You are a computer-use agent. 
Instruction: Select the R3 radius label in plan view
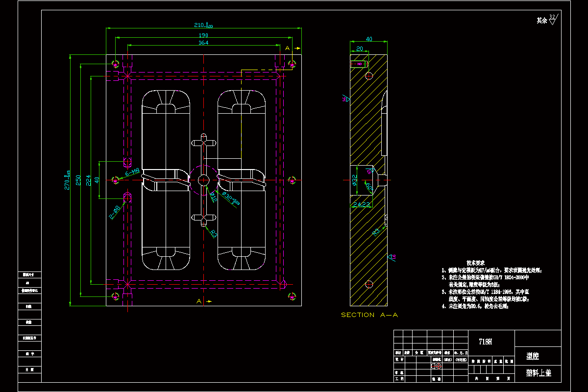[x=213, y=234]
